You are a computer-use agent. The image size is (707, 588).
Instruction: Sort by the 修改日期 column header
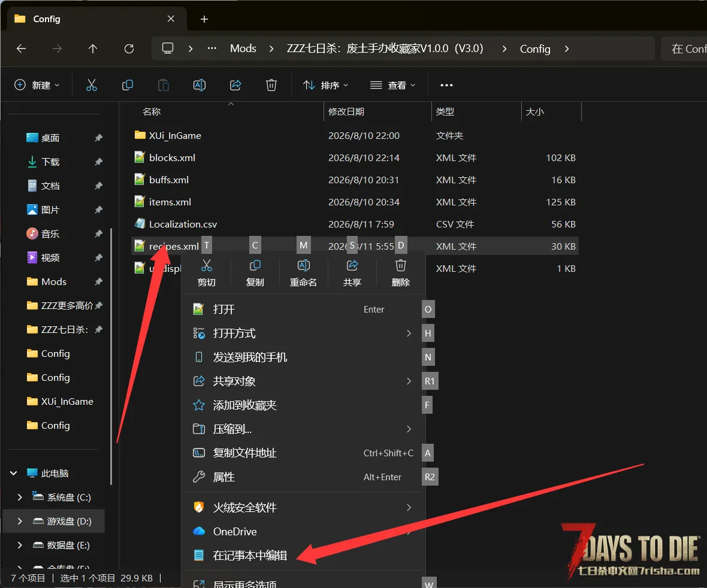pos(346,111)
